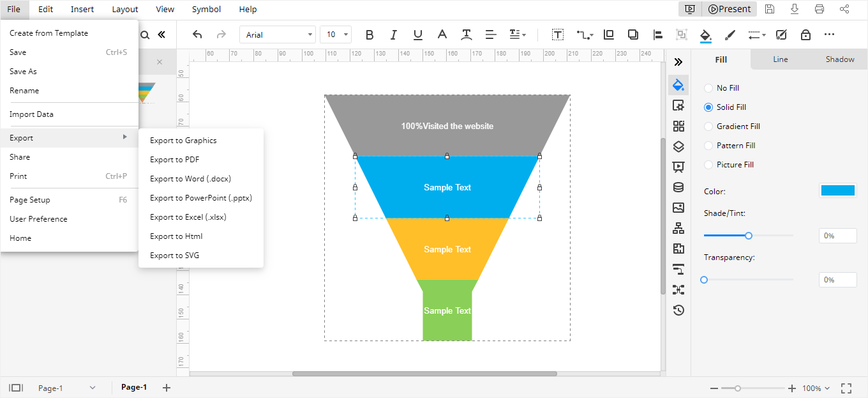Click the share icon at top right
The height and width of the screenshot is (398, 868).
(x=844, y=9)
